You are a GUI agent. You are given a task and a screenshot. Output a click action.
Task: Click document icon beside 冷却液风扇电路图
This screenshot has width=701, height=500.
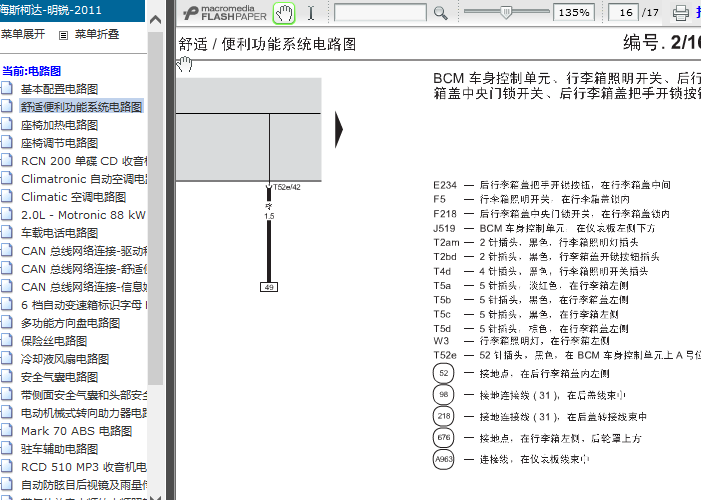(6, 357)
